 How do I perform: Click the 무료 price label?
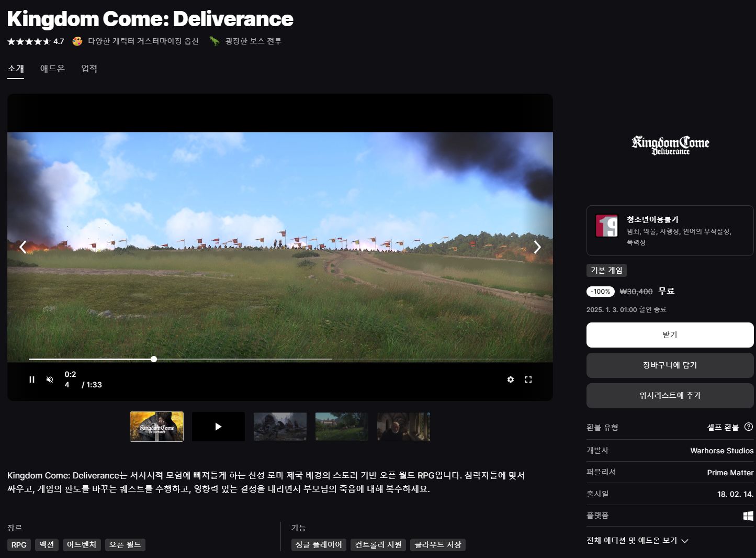[667, 291]
